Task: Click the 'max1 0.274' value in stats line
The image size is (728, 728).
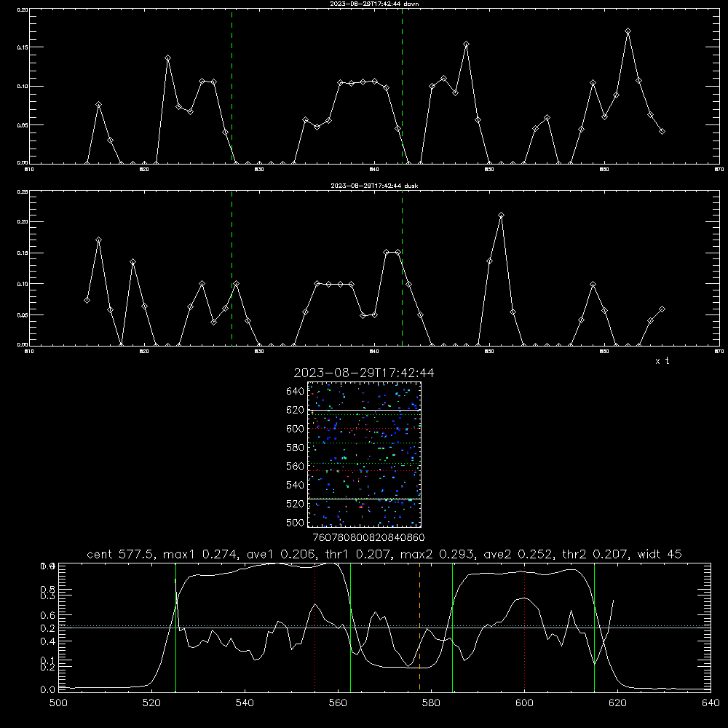Action: point(198,554)
